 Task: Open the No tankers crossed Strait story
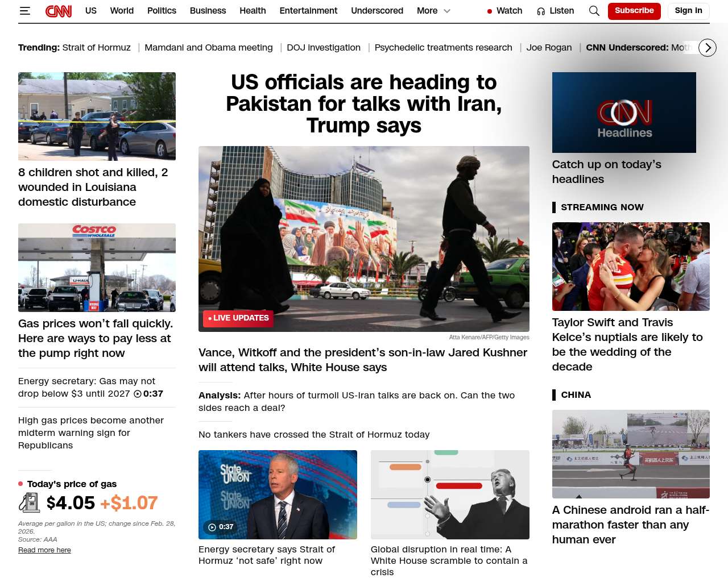[x=314, y=435]
